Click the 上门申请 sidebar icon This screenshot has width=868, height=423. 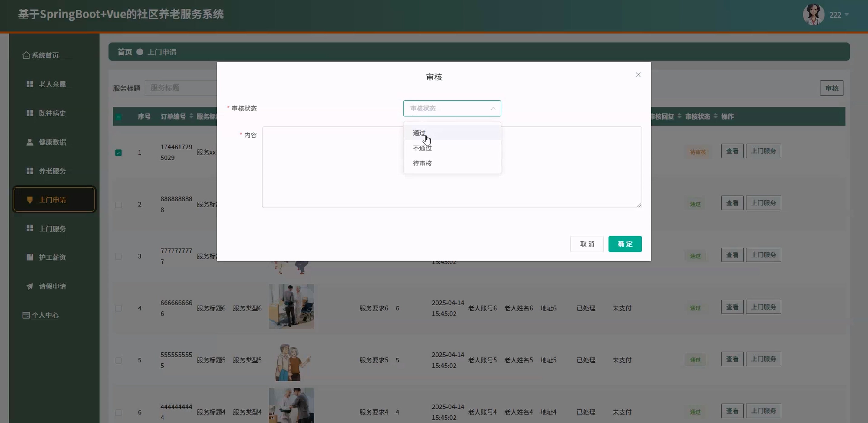click(30, 200)
